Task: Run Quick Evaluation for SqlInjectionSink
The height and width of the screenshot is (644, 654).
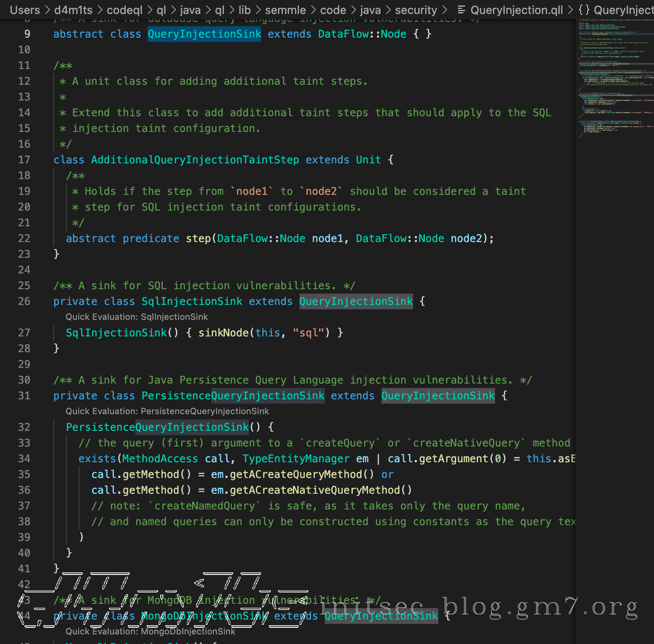Action: click(x=137, y=317)
